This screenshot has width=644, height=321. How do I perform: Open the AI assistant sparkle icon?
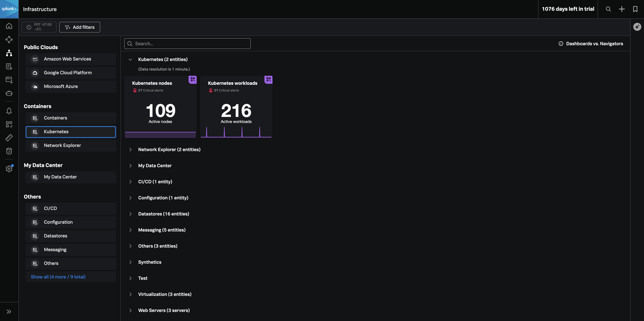pos(637,27)
